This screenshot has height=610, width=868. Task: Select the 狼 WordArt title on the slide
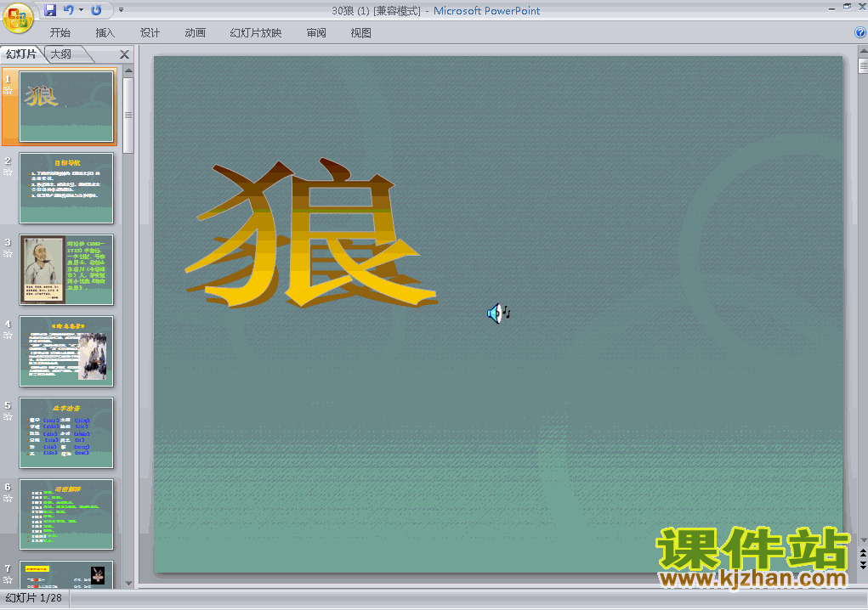pyautogui.click(x=312, y=234)
